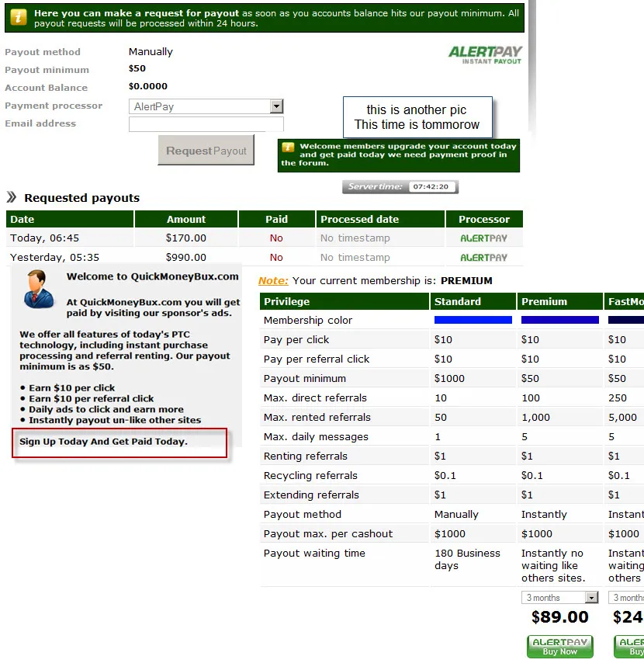The image size is (644, 670).
Task: Click the AlertPay Buy Now button under $89.00
Action: click(559, 647)
